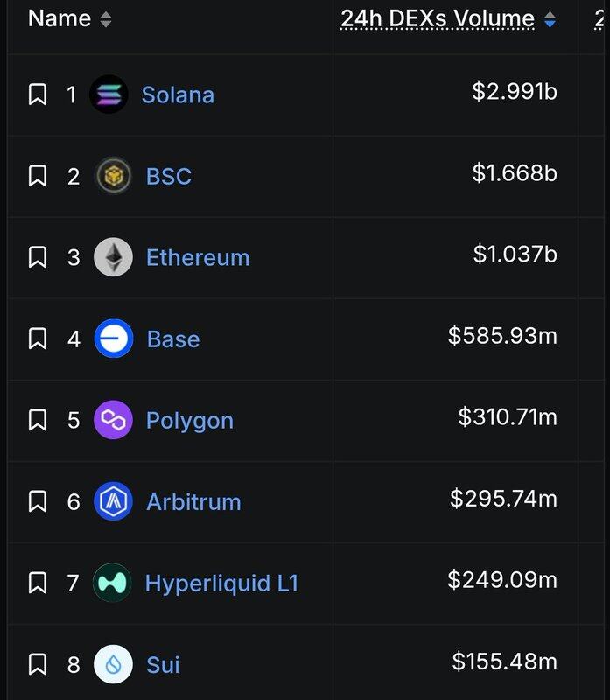Click the Hyperliquid L1 logo icon
This screenshot has width=610, height=700.
[x=113, y=583]
